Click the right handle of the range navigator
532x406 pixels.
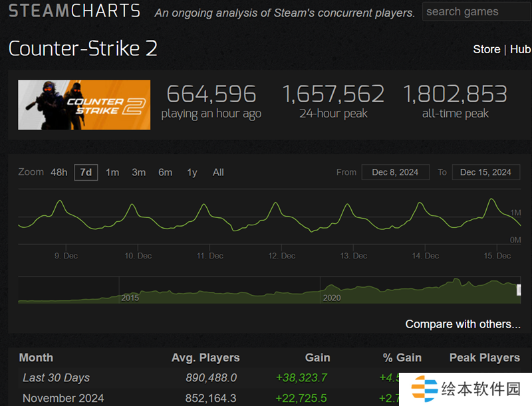coord(519,290)
